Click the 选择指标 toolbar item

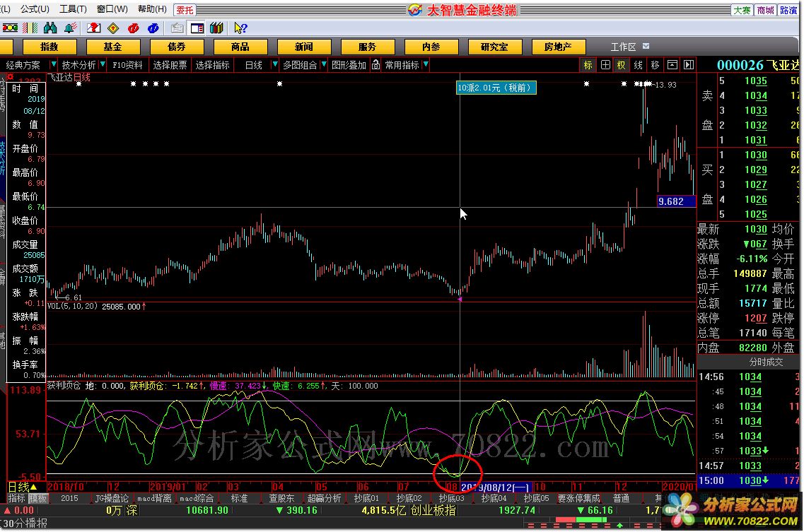coord(212,65)
